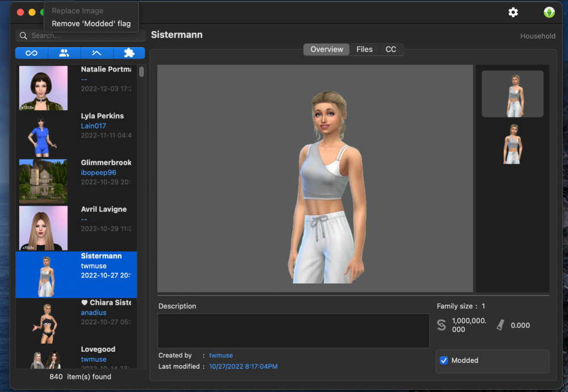Select the households people filter
The width and height of the screenshot is (568, 392).
click(64, 53)
